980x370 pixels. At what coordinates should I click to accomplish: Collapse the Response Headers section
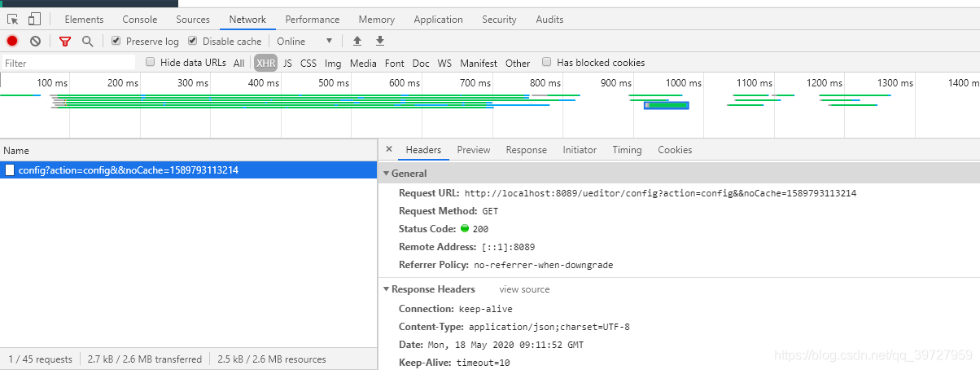tap(387, 289)
